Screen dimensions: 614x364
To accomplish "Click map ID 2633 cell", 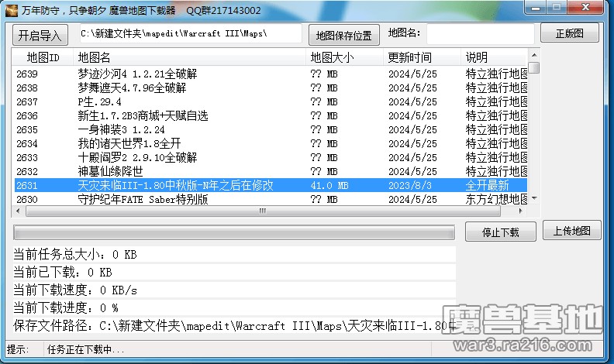I will pyautogui.click(x=27, y=157).
